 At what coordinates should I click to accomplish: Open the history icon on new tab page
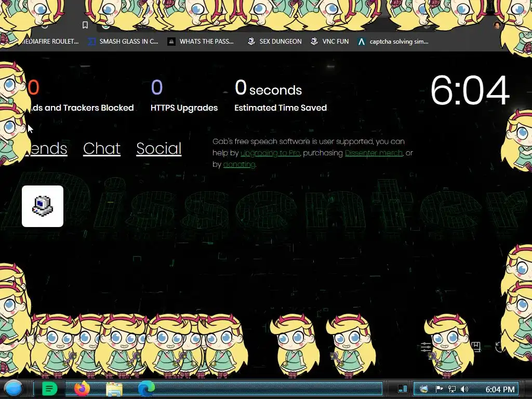pyautogui.click(x=499, y=347)
